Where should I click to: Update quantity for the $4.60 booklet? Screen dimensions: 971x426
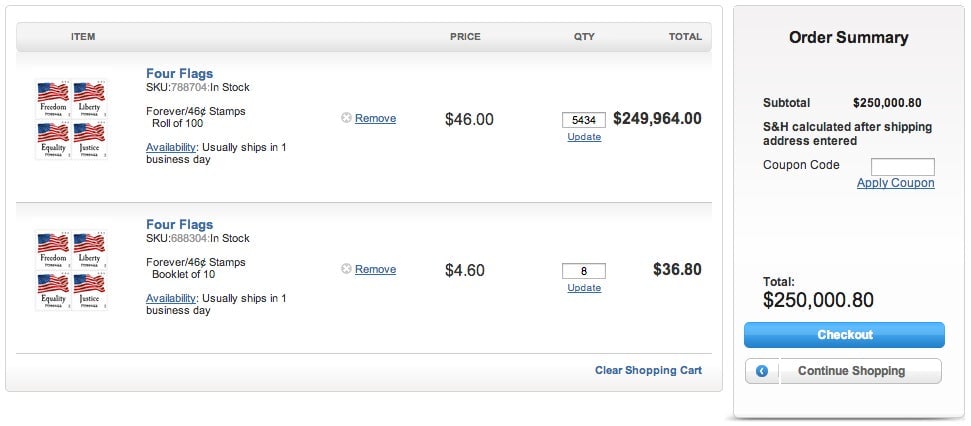(x=584, y=288)
